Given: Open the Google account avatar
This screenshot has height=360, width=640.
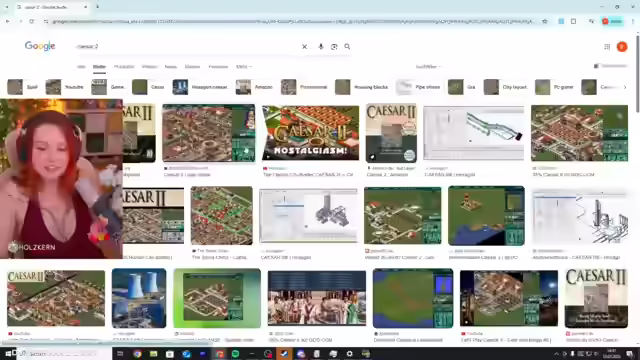Looking at the screenshot, I should 622,47.
